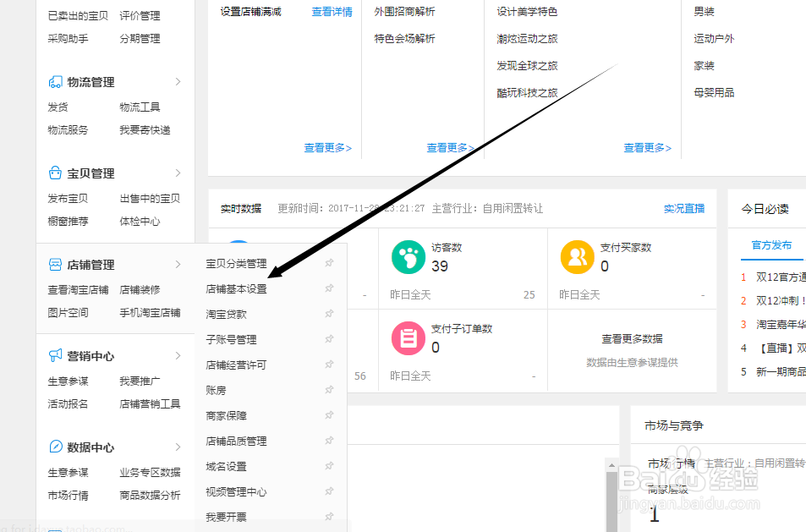
Task: Click 体检中心 in the sidebar
Action: click(x=140, y=222)
